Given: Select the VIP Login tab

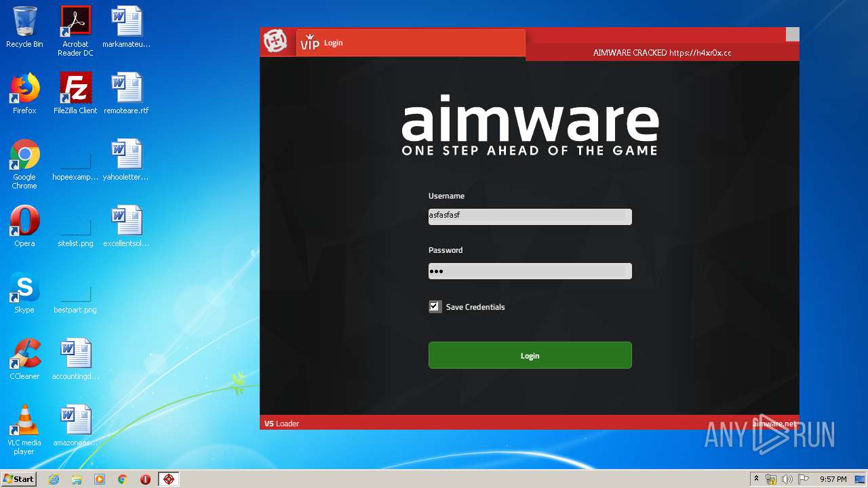Looking at the screenshot, I should tap(410, 43).
